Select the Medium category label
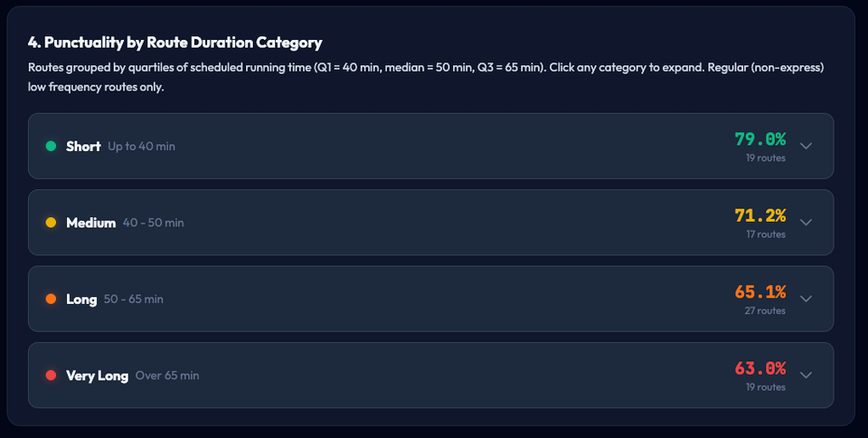868x438 pixels. click(90, 223)
